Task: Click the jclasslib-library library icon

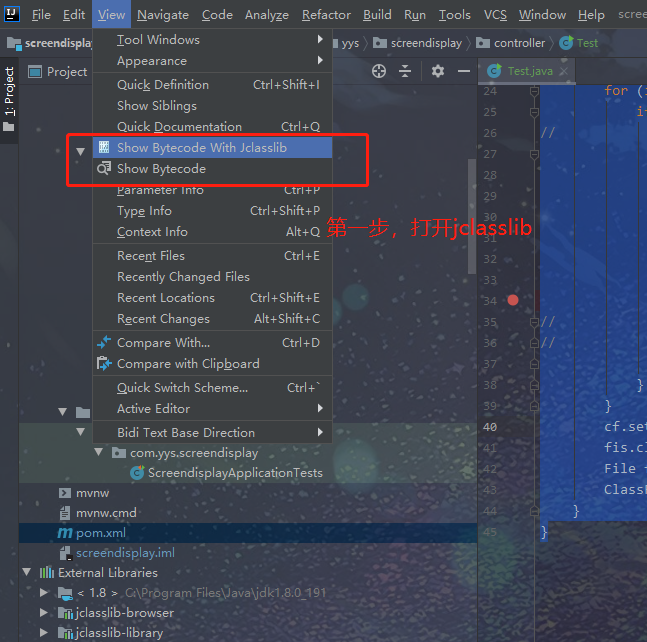Action: coord(65,633)
